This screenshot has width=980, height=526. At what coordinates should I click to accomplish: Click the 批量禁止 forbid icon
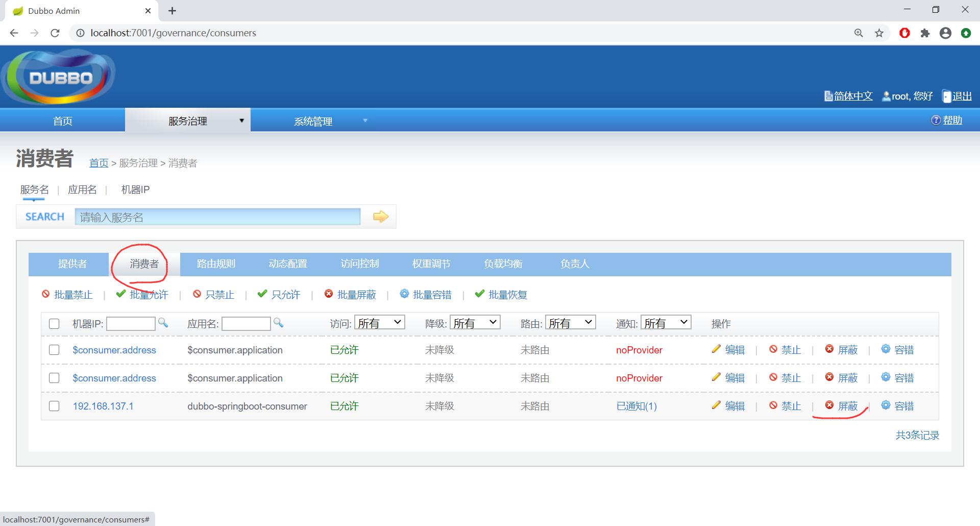click(x=46, y=294)
